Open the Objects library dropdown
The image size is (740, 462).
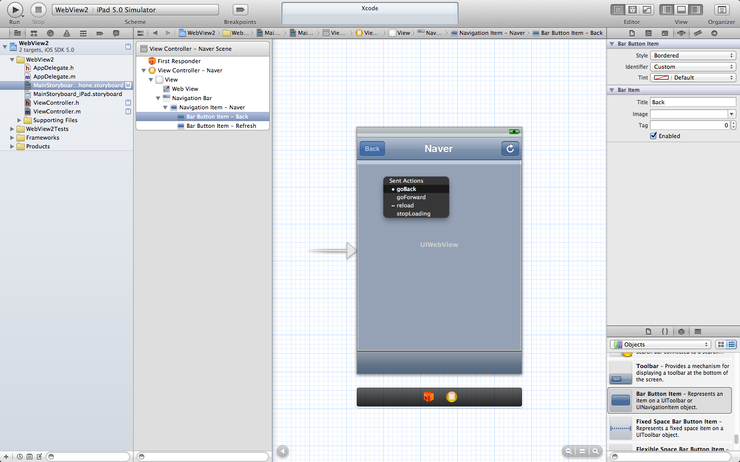pyautogui.click(x=660, y=344)
